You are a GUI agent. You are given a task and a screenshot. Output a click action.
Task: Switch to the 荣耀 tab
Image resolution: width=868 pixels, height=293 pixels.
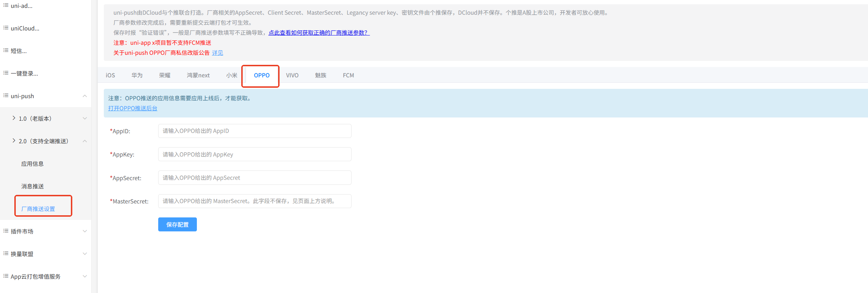(x=165, y=75)
